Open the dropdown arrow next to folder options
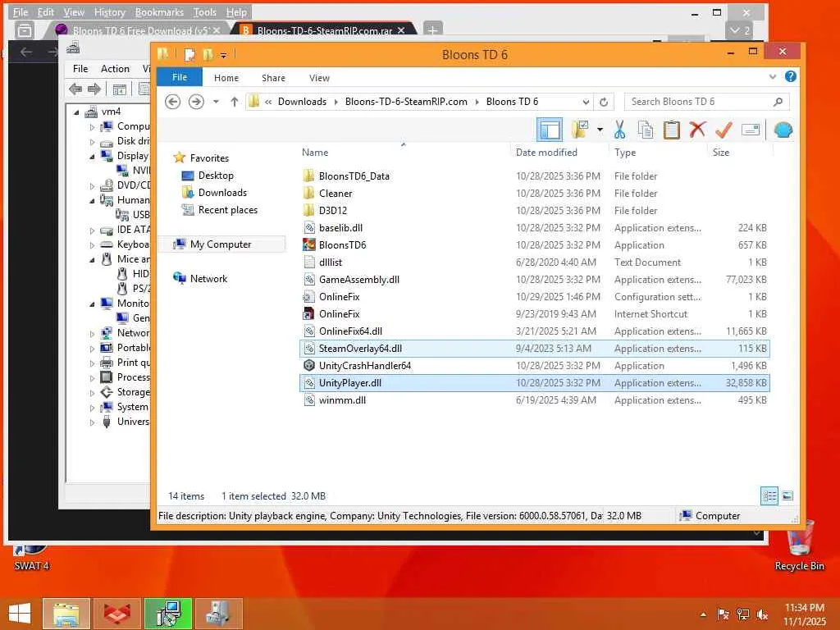Screen dimensions: 840x630 (x=600, y=130)
